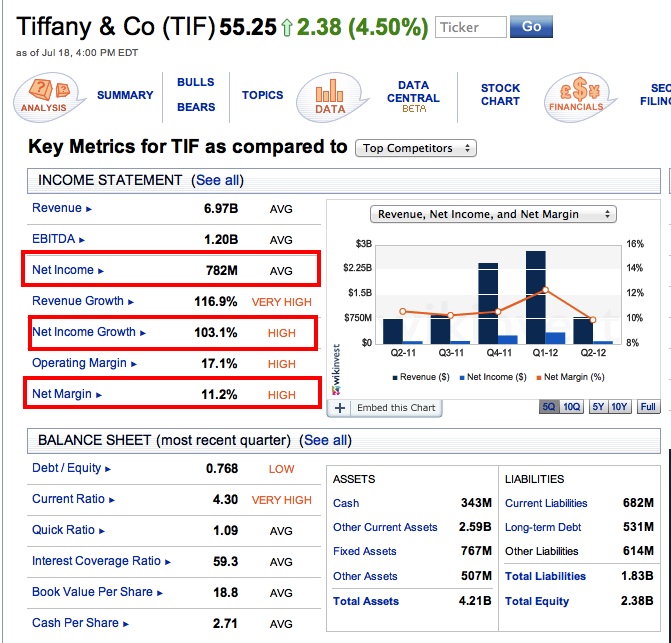Open the Stock Chart tab
Screen dimensions: 671x643
(x=500, y=95)
